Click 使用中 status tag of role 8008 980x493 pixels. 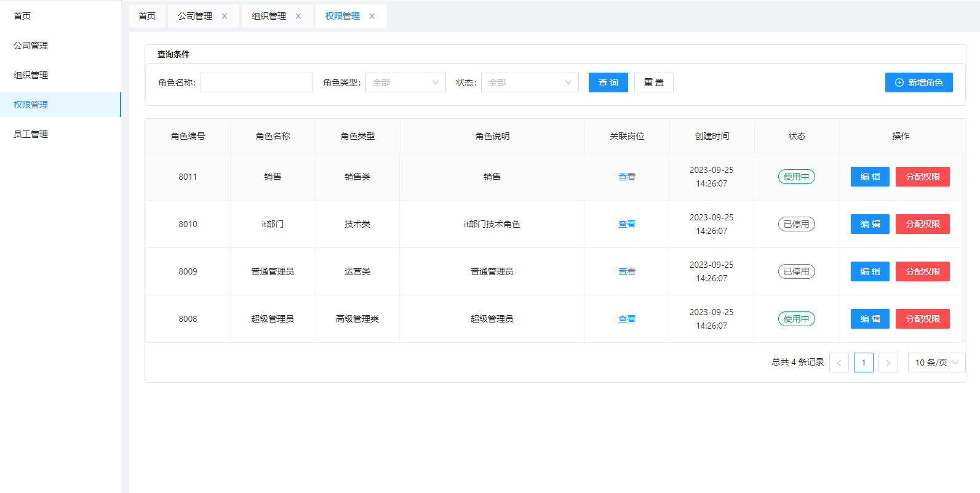point(797,319)
